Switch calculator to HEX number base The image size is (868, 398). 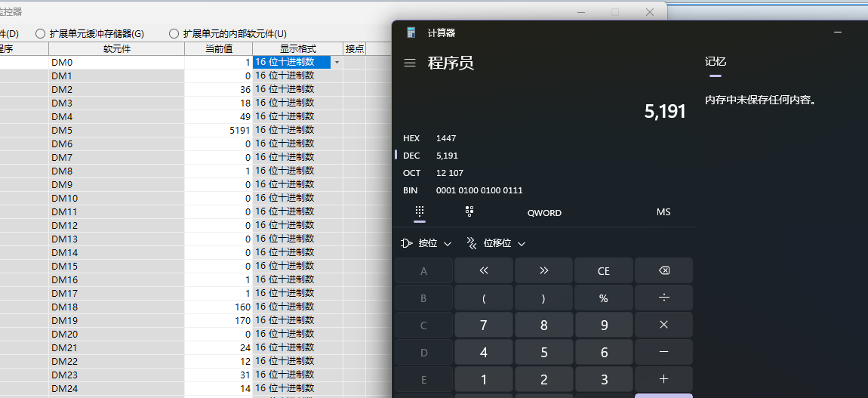(412, 138)
